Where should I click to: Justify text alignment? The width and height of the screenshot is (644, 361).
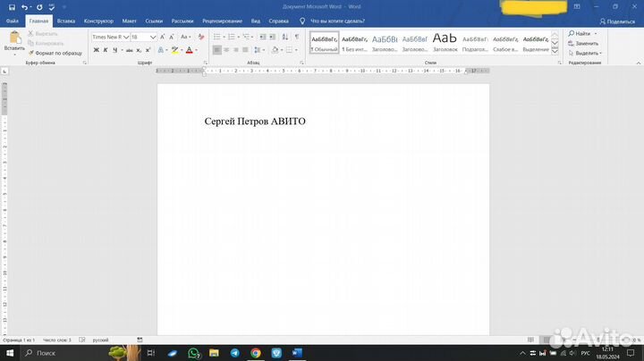(245, 50)
